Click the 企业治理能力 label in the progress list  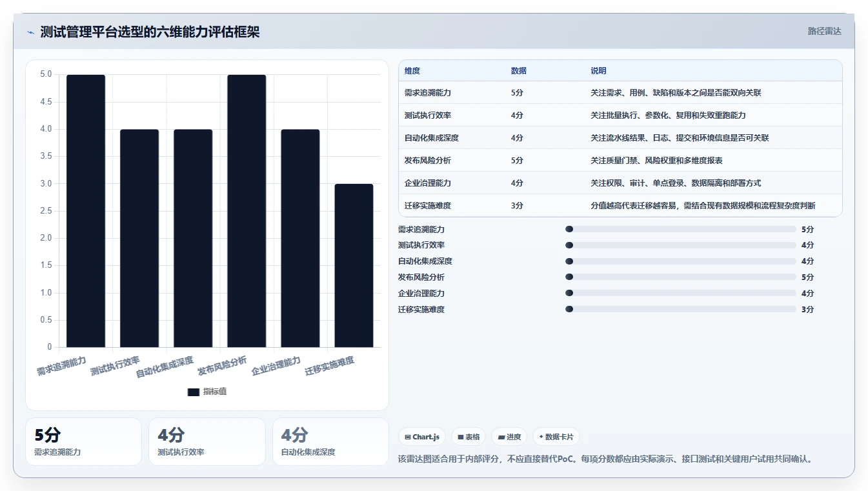click(421, 293)
